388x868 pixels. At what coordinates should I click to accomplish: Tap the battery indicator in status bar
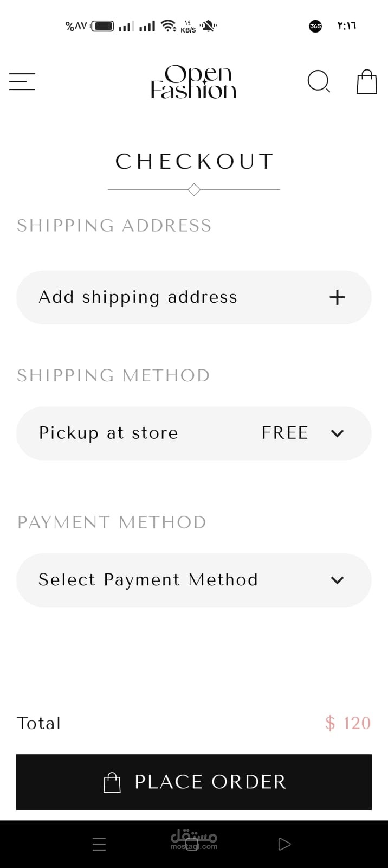tap(102, 25)
